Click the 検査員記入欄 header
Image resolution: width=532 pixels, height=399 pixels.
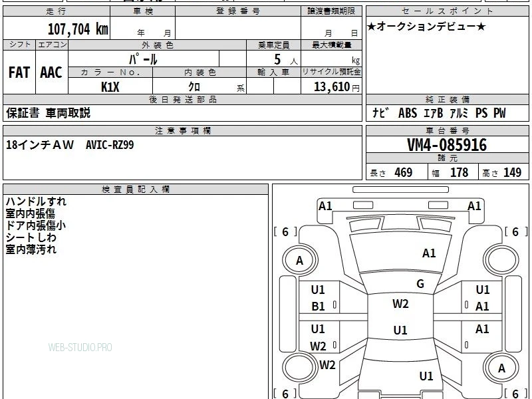(136, 190)
